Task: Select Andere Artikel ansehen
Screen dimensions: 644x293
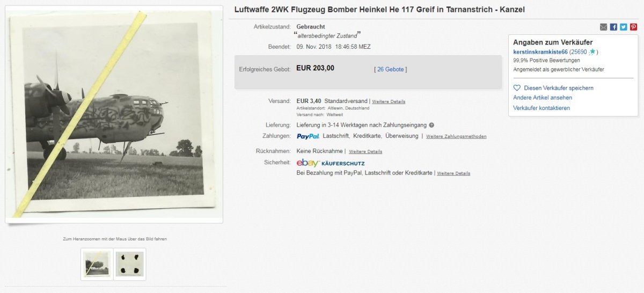Action: (x=543, y=98)
